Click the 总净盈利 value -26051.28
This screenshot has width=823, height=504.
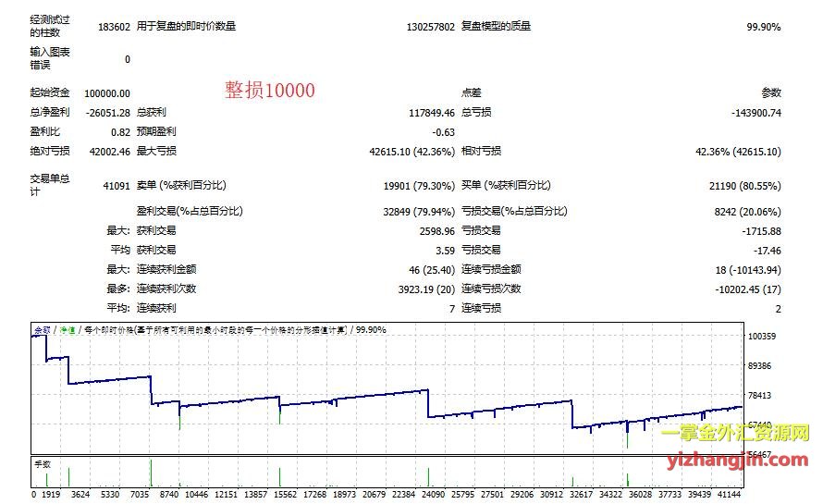coord(107,112)
